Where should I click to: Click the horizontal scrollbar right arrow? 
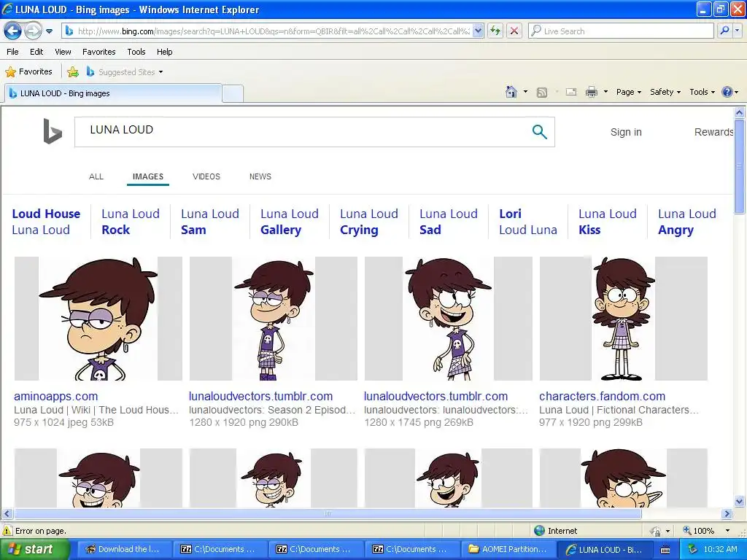727,514
